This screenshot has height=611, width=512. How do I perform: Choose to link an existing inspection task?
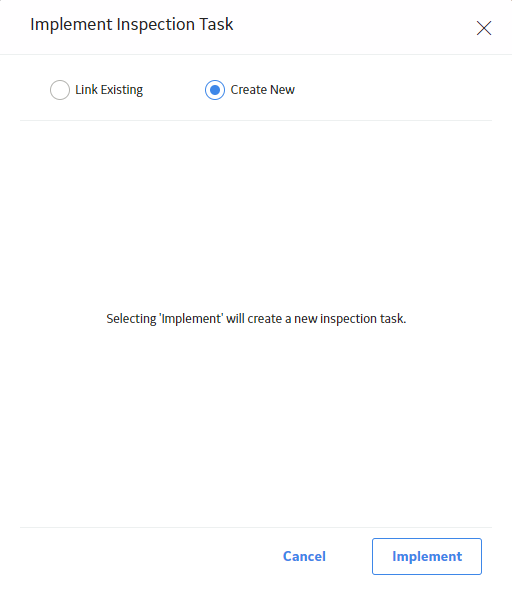60,90
